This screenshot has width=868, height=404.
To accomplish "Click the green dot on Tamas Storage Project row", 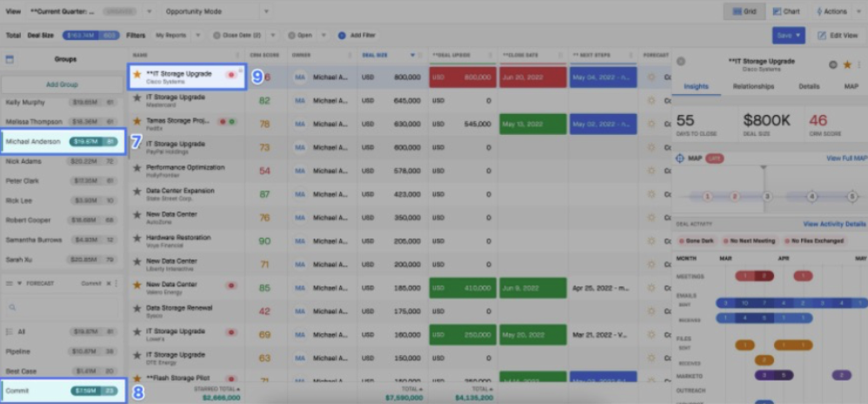I will [x=232, y=121].
